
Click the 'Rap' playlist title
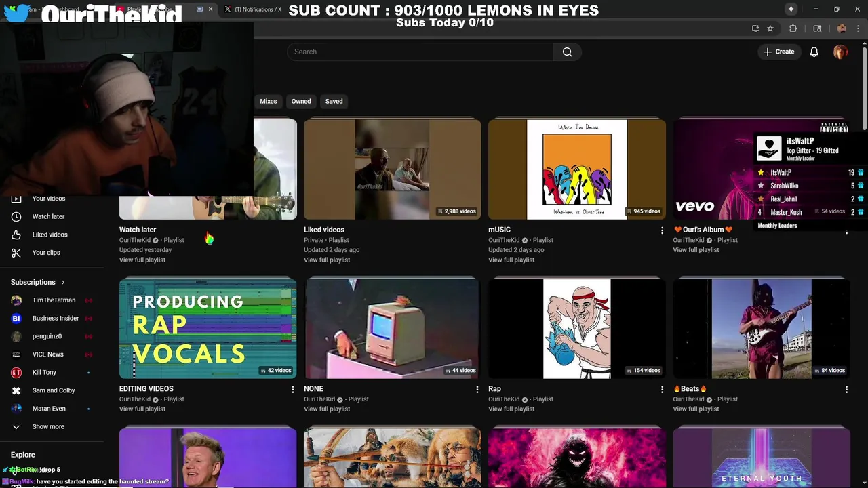(x=494, y=389)
